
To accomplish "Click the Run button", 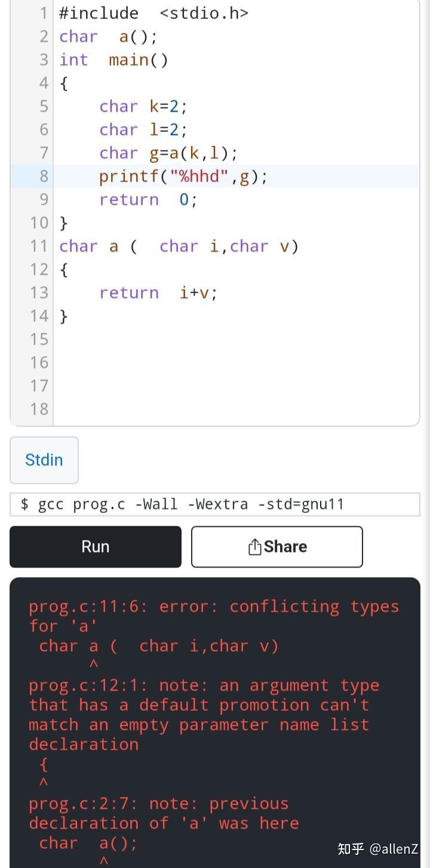I will (96, 547).
